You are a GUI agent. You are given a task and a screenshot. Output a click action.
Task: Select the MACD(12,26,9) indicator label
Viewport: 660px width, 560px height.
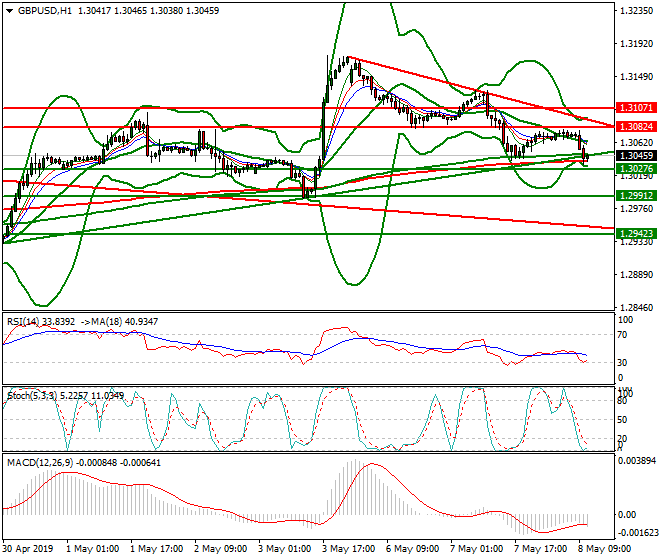tap(40, 463)
